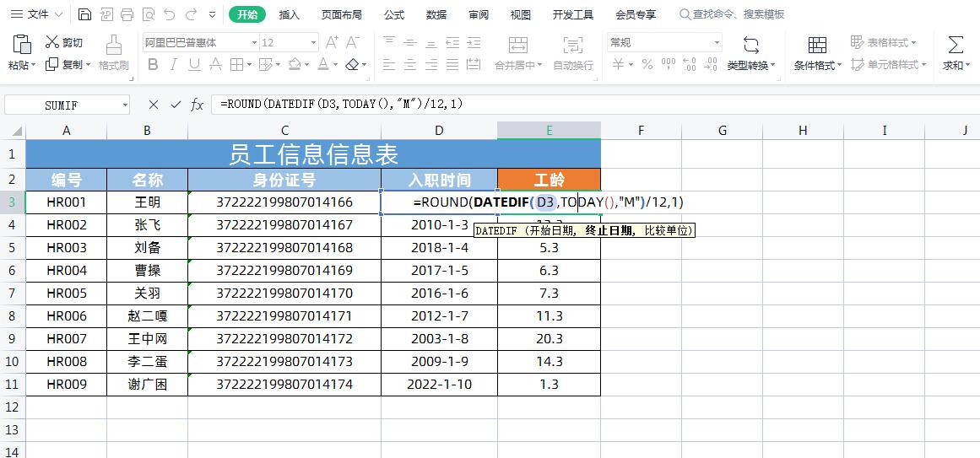Open the number format (常规) dropdown
The image size is (980, 458).
coord(717,42)
